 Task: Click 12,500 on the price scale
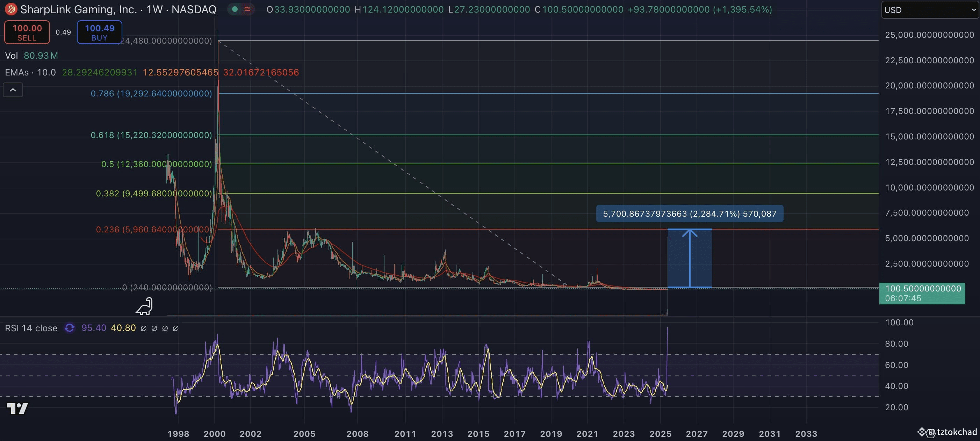[929, 162]
